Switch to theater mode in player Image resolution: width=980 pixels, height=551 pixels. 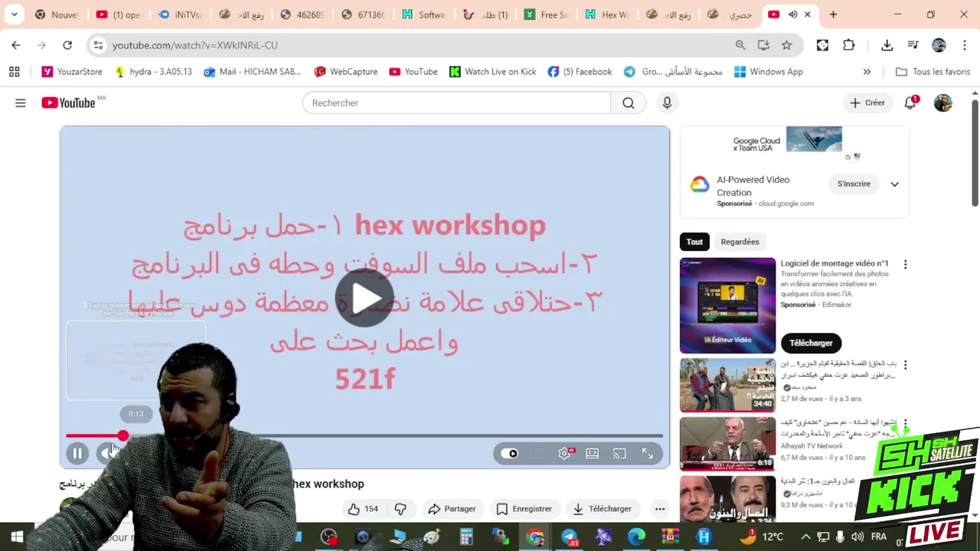point(592,454)
